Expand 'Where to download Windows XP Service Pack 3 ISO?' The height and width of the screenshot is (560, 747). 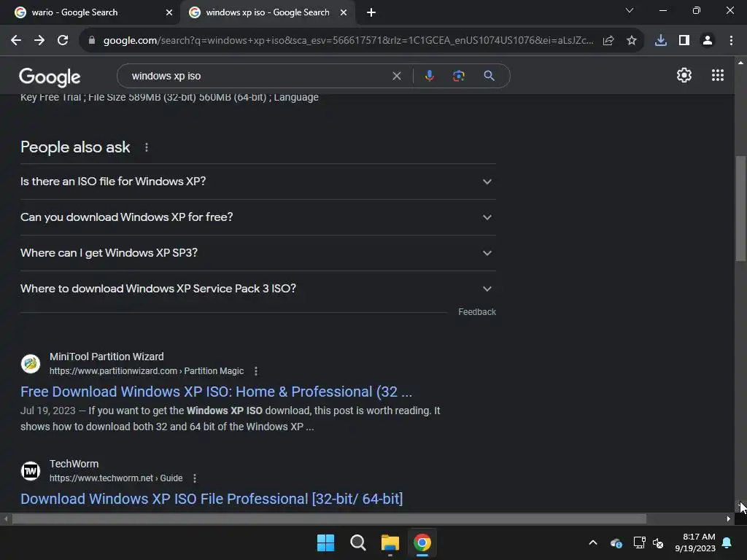click(x=258, y=289)
